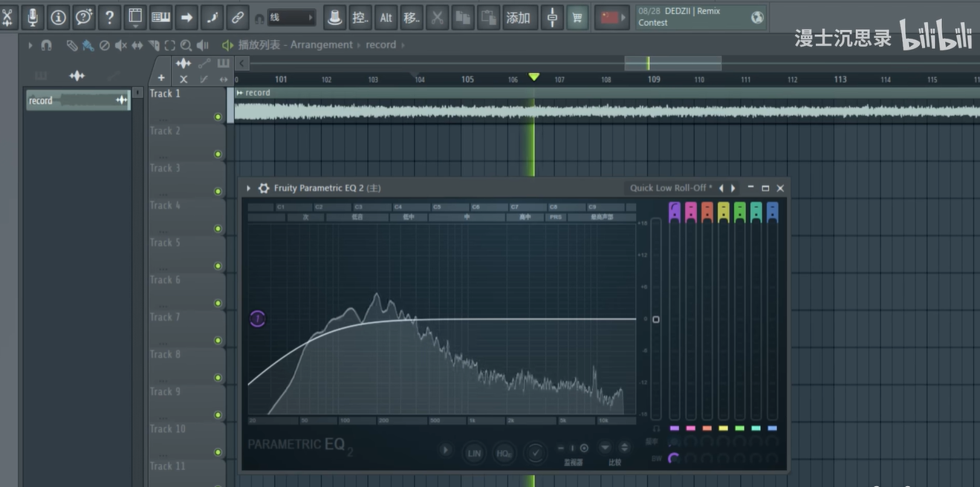Mute Track 1 using its green LED
This screenshot has width=980, height=487.
tap(218, 117)
